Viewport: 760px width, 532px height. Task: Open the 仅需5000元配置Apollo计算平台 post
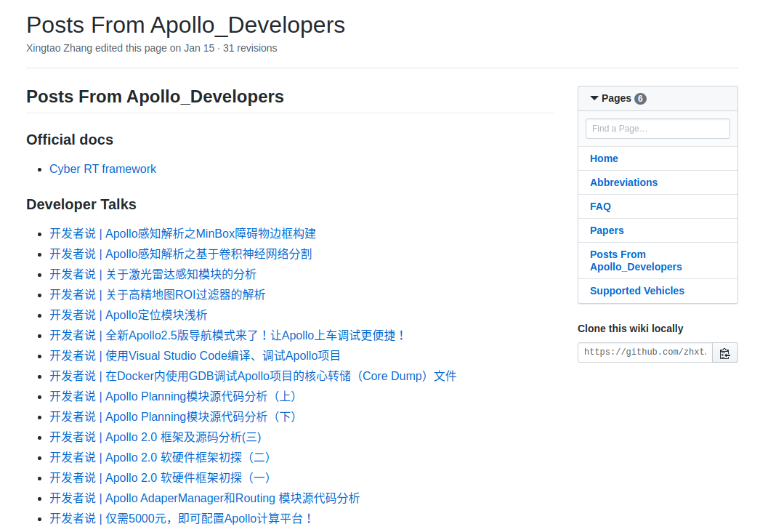(x=180, y=518)
